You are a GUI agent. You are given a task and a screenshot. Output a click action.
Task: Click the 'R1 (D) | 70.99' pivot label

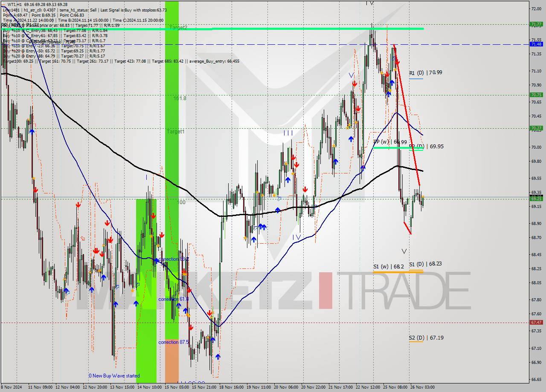point(426,73)
